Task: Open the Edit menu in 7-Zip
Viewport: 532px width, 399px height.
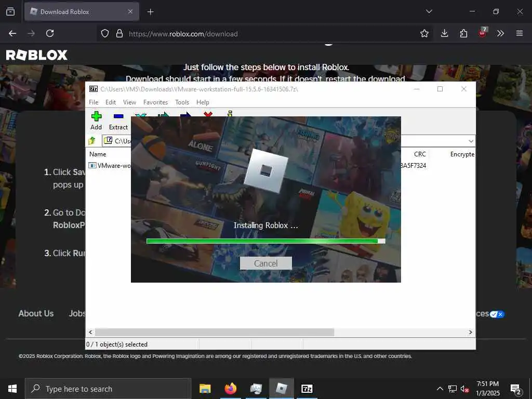Action: point(111,102)
